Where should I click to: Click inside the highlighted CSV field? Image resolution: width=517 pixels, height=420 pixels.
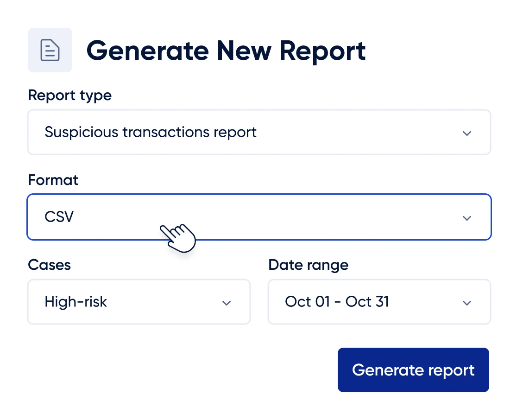click(259, 216)
